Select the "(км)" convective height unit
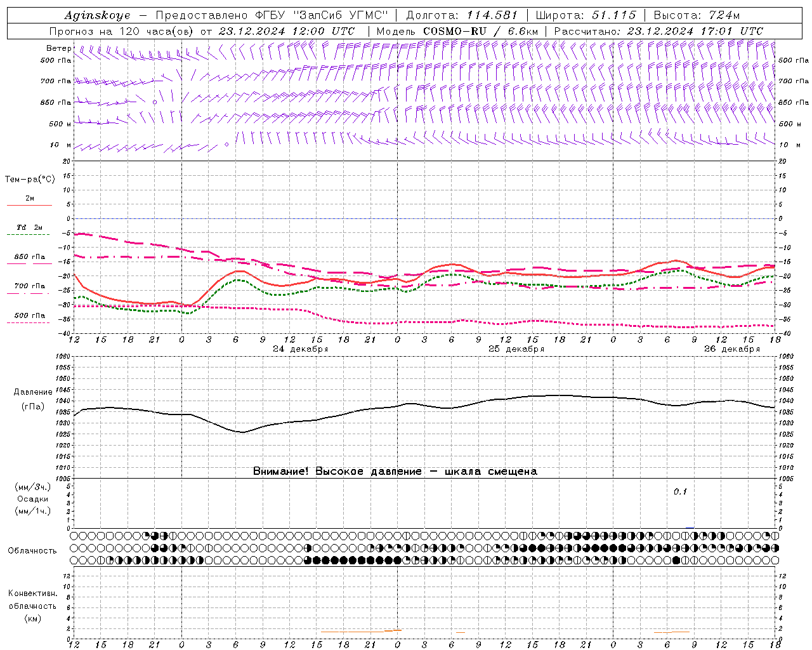 tap(33, 618)
